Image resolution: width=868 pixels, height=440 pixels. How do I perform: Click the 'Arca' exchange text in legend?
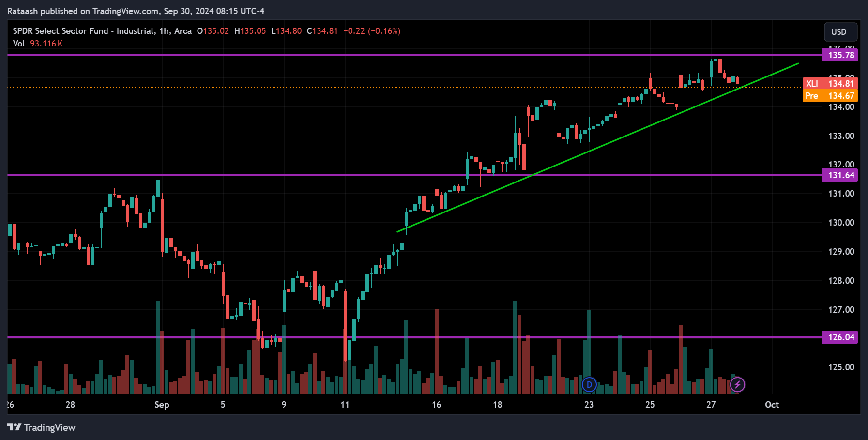pos(183,31)
